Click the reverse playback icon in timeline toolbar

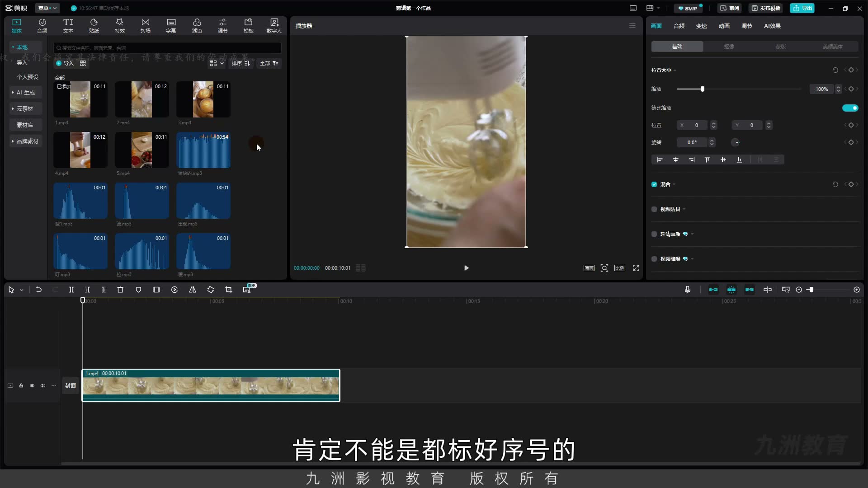pos(175,290)
